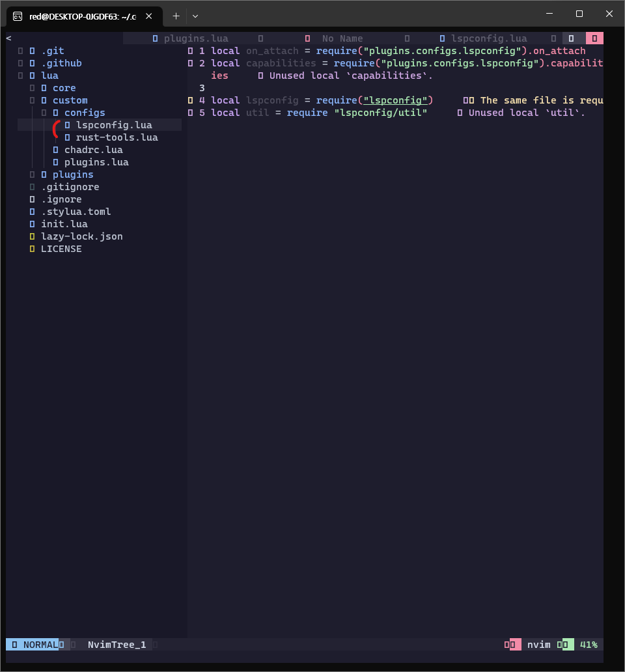Screen dimensions: 625x672
Task: Select the .gitignore file name
Action: (x=70, y=188)
